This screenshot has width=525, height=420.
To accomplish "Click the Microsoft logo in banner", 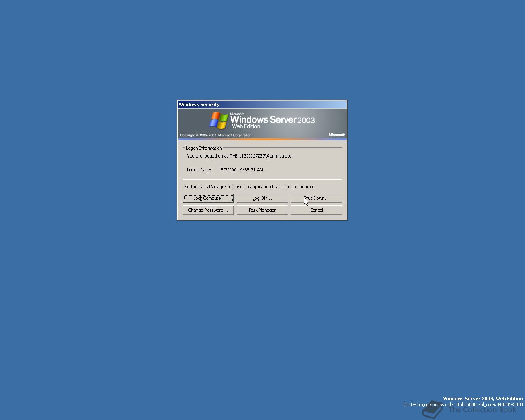I will click(336, 135).
